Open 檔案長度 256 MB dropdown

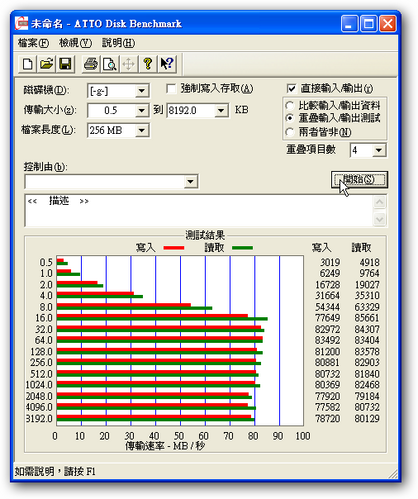(142, 130)
